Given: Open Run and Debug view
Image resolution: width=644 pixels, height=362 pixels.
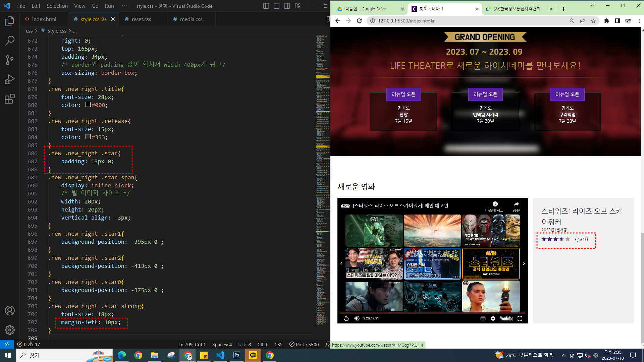Looking at the screenshot, I should pos(10,80).
